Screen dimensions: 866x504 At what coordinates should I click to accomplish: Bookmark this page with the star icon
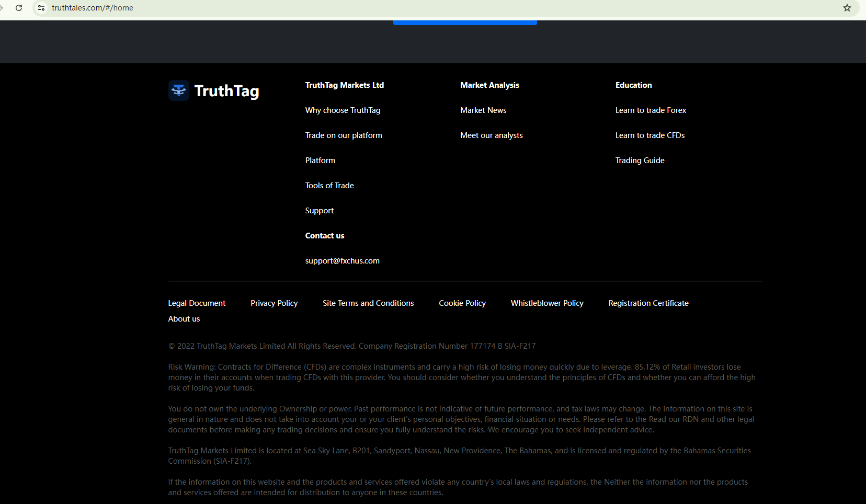(x=847, y=8)
